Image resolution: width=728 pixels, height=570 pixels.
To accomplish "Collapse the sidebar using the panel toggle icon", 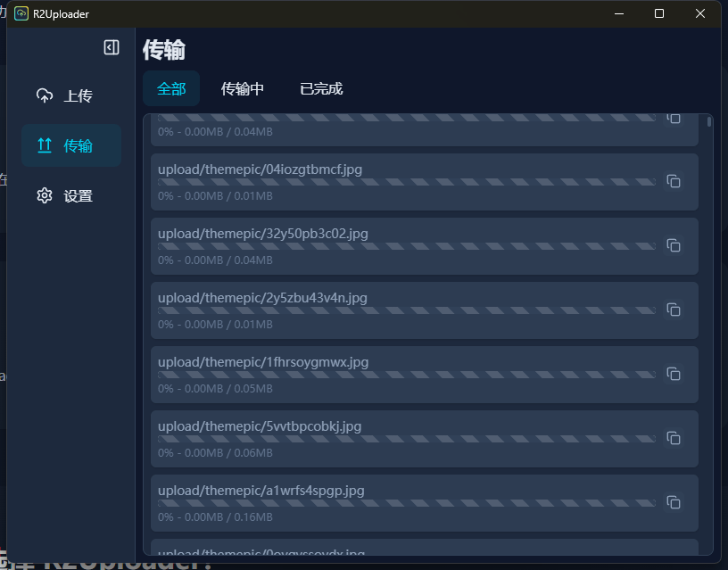I will point(112,47).
